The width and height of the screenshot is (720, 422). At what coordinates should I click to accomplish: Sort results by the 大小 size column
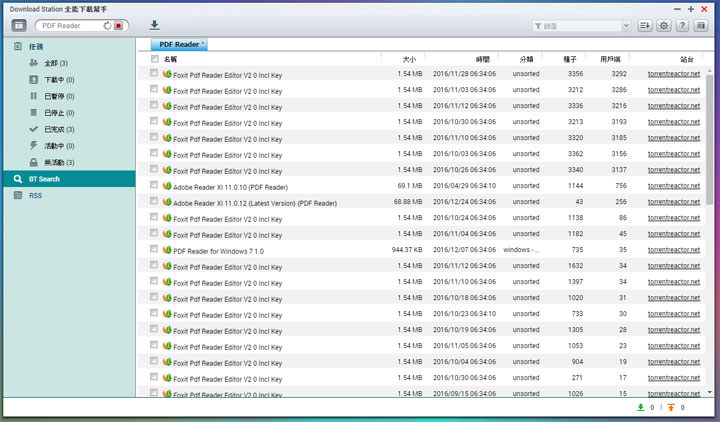pyautogui.click(x=409, y=60)
